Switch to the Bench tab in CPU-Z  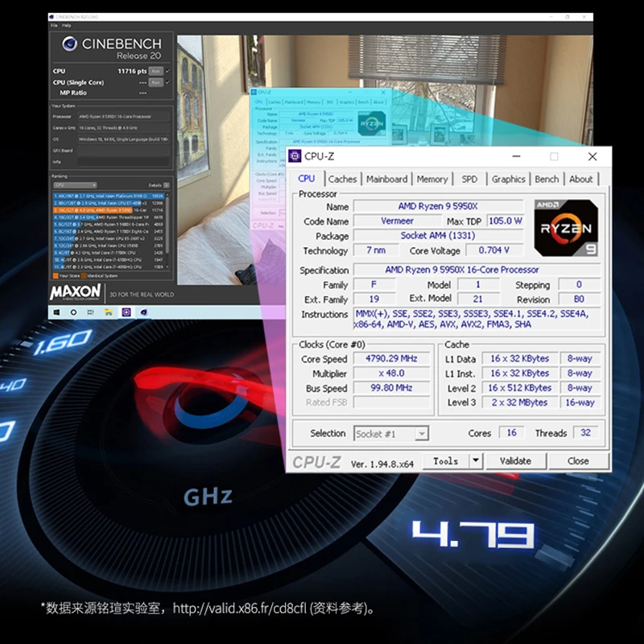click(x=547, y=179)
